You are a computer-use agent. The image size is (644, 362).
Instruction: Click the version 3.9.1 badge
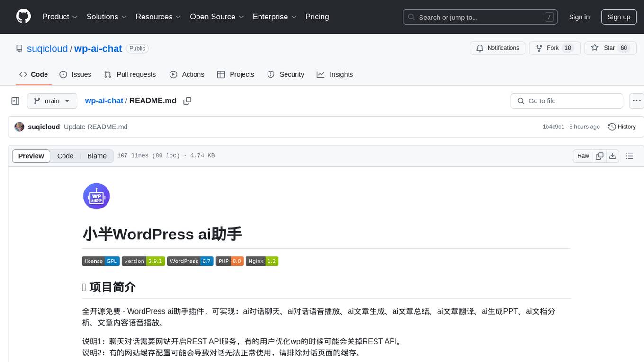143,261
